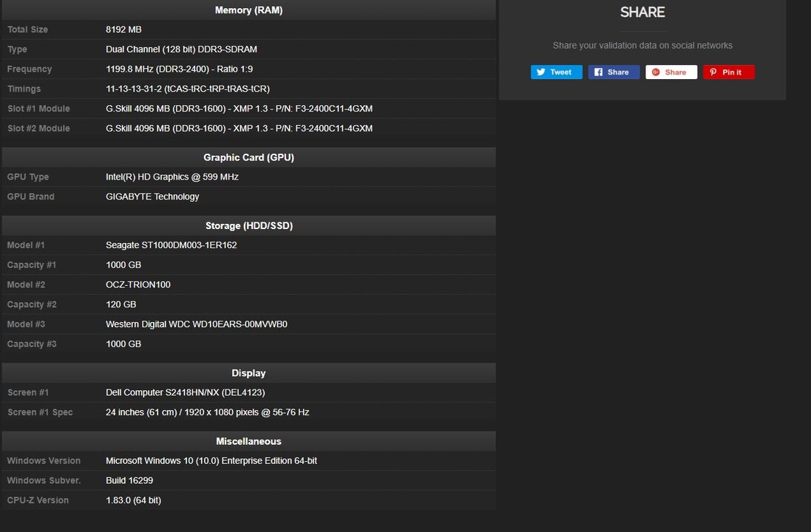Viewport: 811px width, 532px height.
Task: Click the Build 16299 value
Action: point(129,480)
